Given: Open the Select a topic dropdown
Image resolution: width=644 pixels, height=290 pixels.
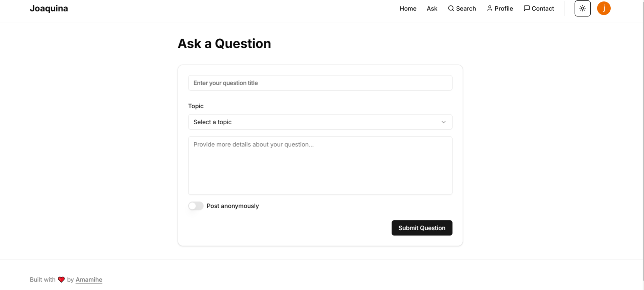Looking at the screenshot, I should pyautogui.click(x=320, y=122).
